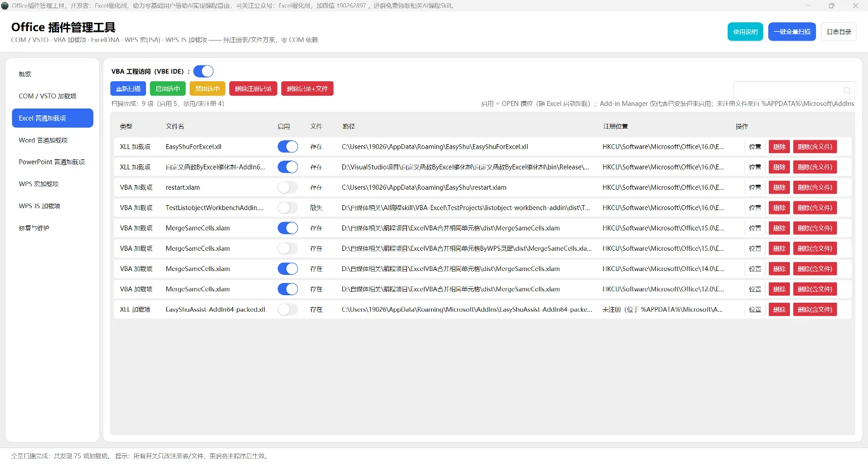Viewport: 868px width, 464px height.
Task: Select Excel 普通加载项 in the sidebar
Action: click(x=53, y=118)
